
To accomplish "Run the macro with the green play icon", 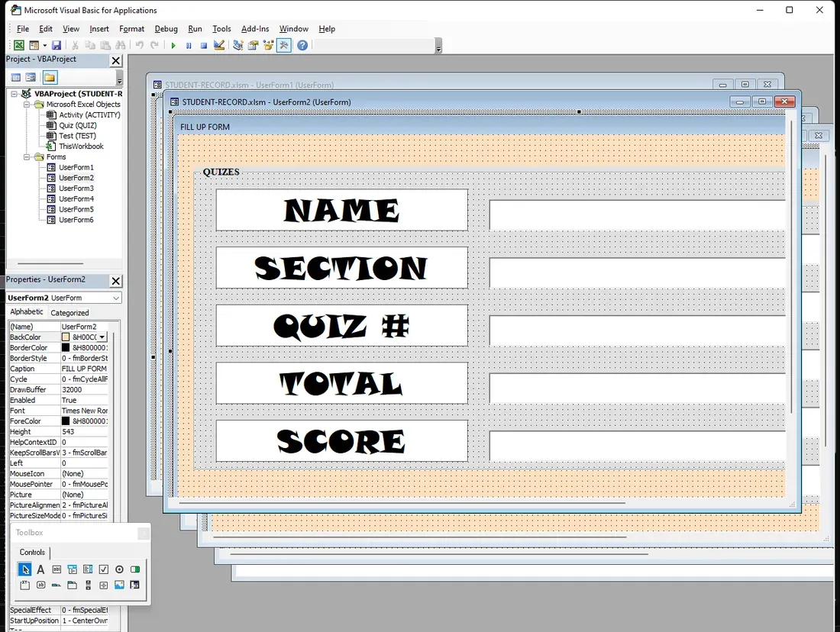I will point(173,46).
